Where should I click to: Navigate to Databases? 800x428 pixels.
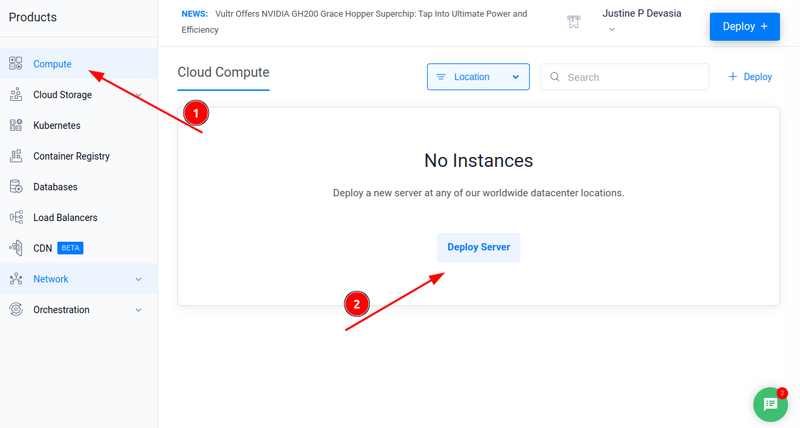(x=79, y=187)
